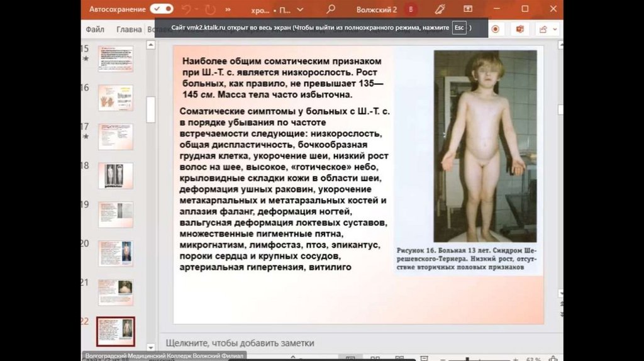Select slide 16 thumbnail with hands image
Viewport: 644px width, 361px height.
point(116,97)
